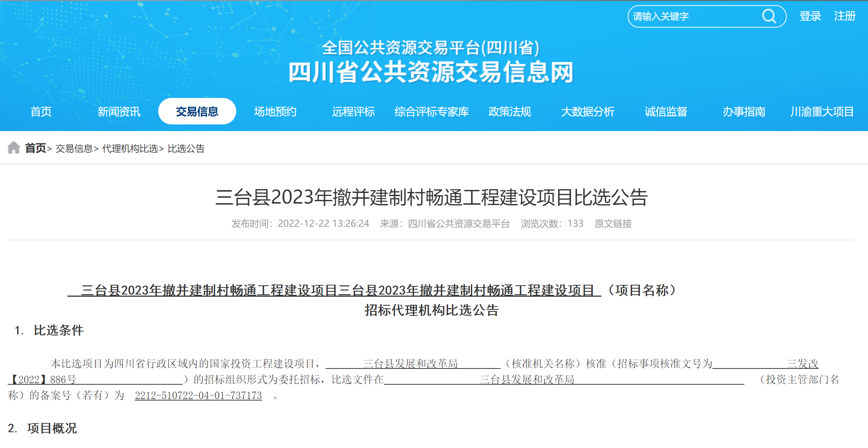868x448 pixels.
Task: Click the subtitle 招标代理机构比选公告
Action: (431, 310)
